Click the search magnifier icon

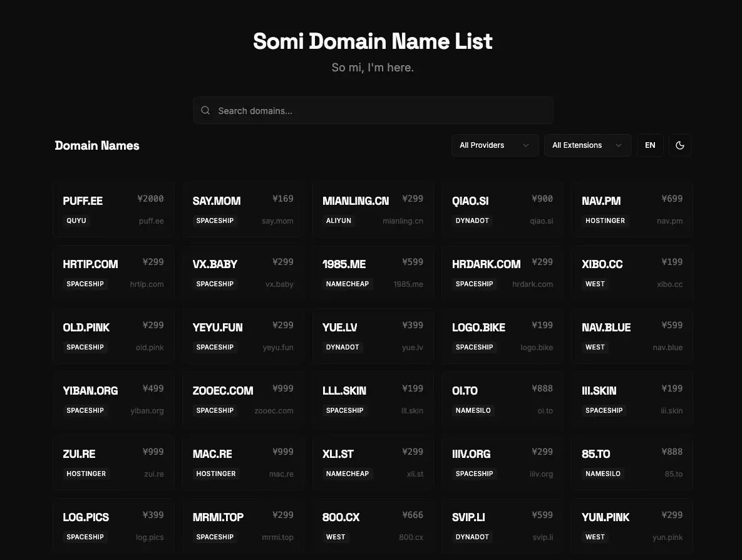point(205,111)
